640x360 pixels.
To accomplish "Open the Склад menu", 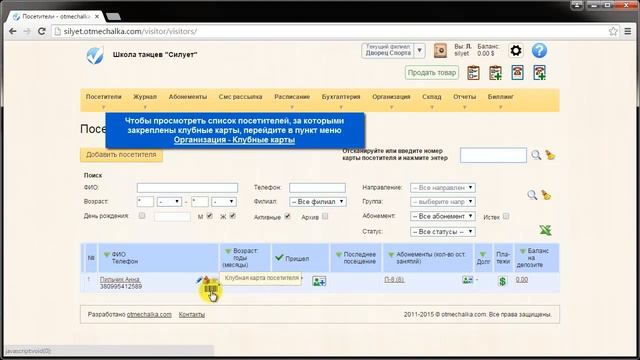I will pos(432,97).
